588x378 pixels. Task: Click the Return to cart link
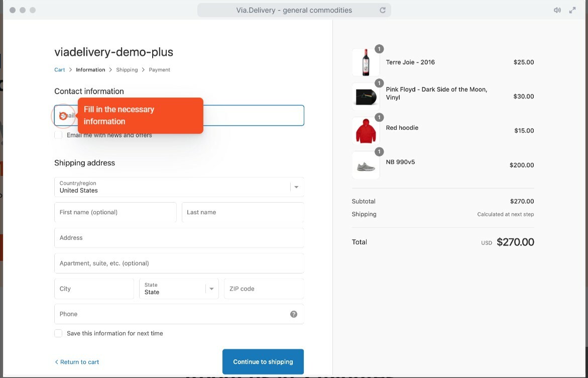click(x=77, y=362)
